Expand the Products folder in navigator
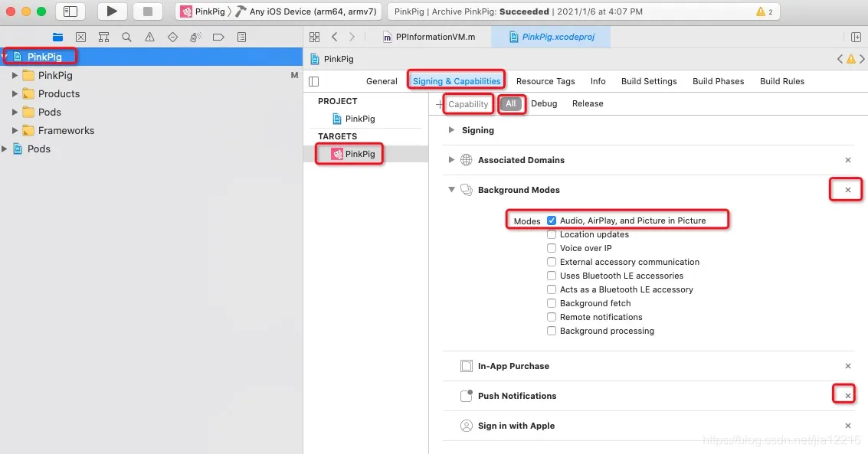Screen dimensions: 868x454 click(15, 93)
